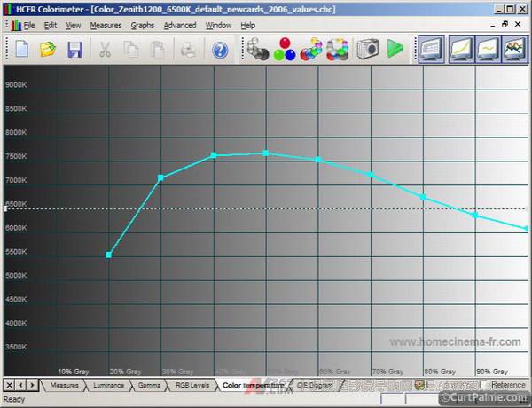532x408 pixels.
Task: Click the New document icon
Action: (20, 50)
